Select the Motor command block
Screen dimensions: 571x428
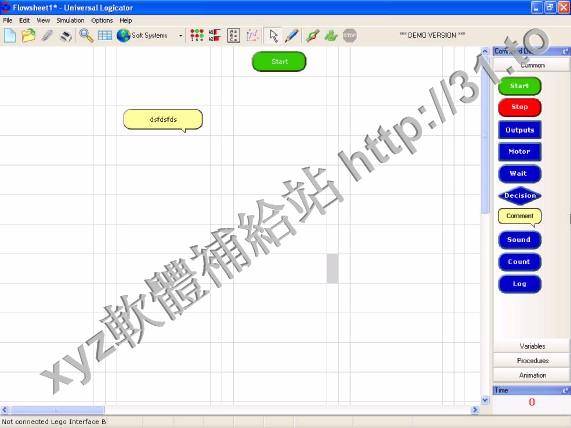[520, 152]
